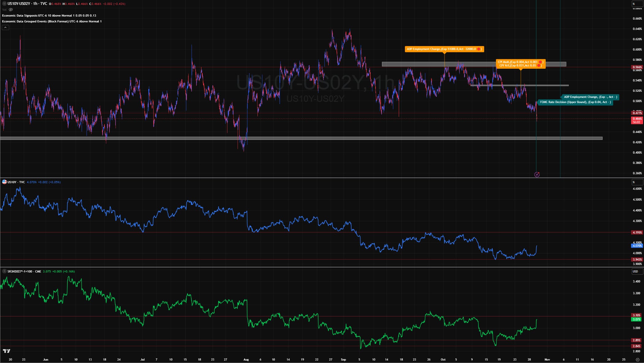
Task: Open the % scale dropdown on the US10Y pane
Action: [x=637, y=182]
